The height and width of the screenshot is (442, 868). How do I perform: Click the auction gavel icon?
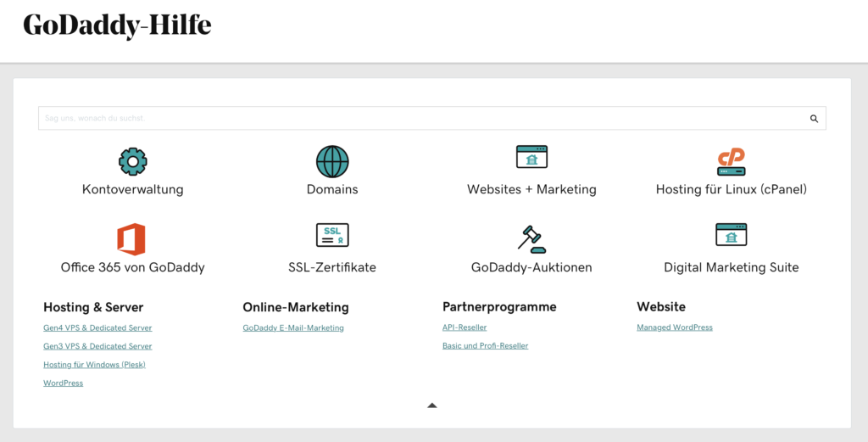[531, 239]
